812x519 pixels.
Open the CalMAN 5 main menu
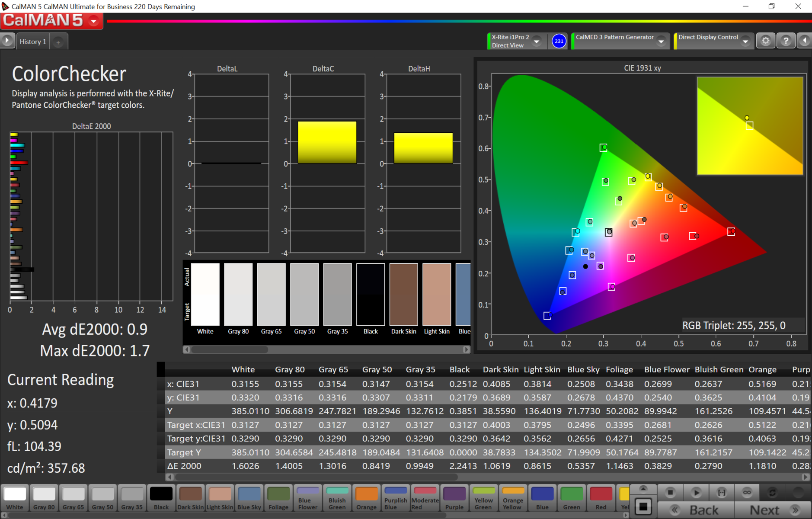[94, 21]
